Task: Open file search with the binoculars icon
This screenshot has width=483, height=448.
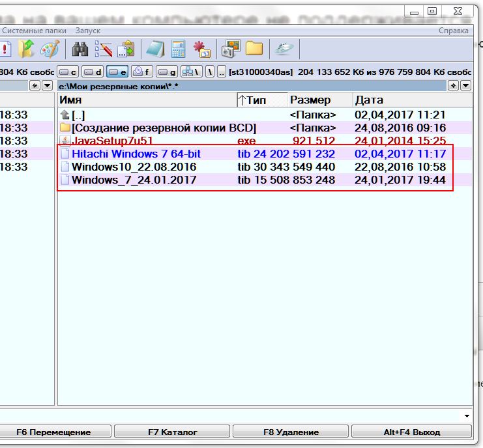Action: coord(80,49)
